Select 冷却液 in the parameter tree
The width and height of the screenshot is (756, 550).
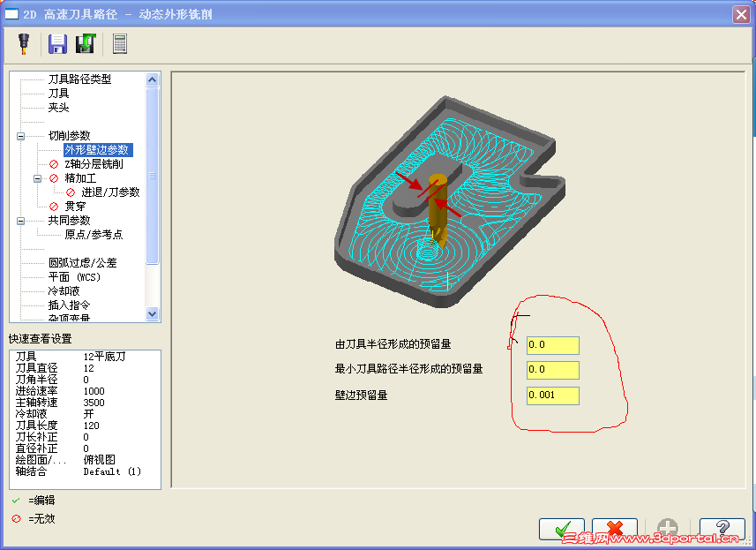point(64,290)
